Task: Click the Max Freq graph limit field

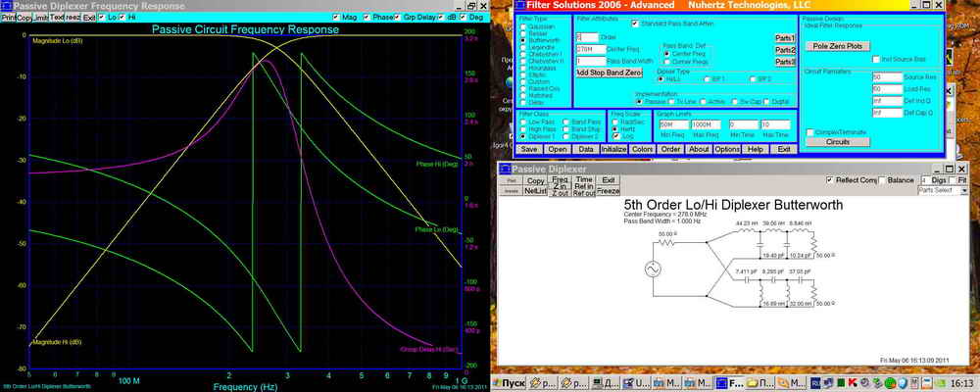Action: point(707,124)
